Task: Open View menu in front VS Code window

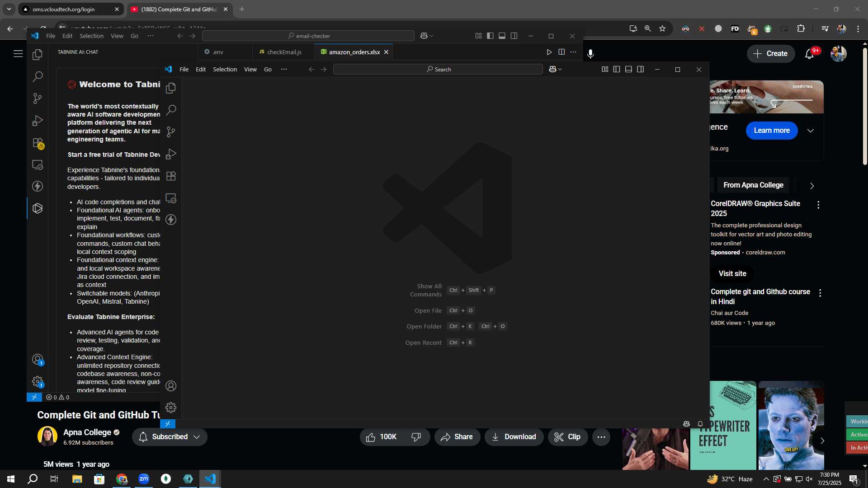Action: click(x=250, y=69)
